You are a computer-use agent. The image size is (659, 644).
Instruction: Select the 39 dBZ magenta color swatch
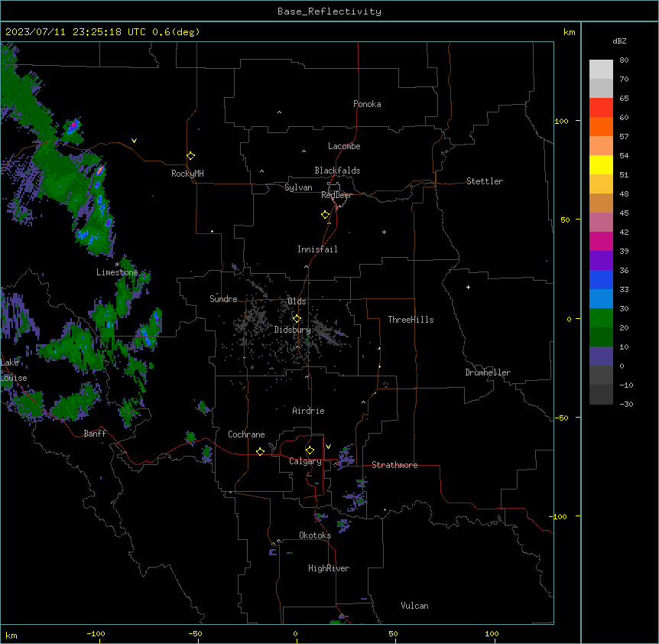coord(601,241)
